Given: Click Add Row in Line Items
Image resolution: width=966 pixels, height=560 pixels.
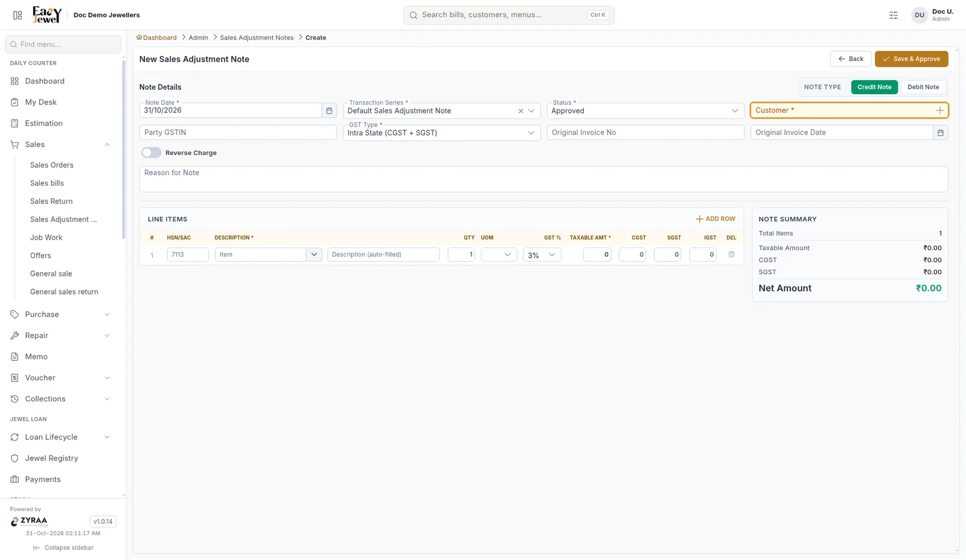Looking at the screenshot, I should point(715,219).
